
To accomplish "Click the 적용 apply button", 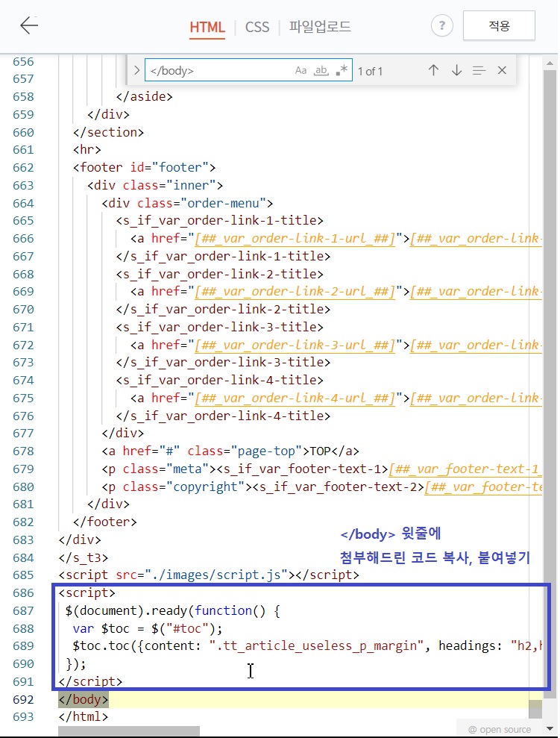I will (x=499, y=25).
